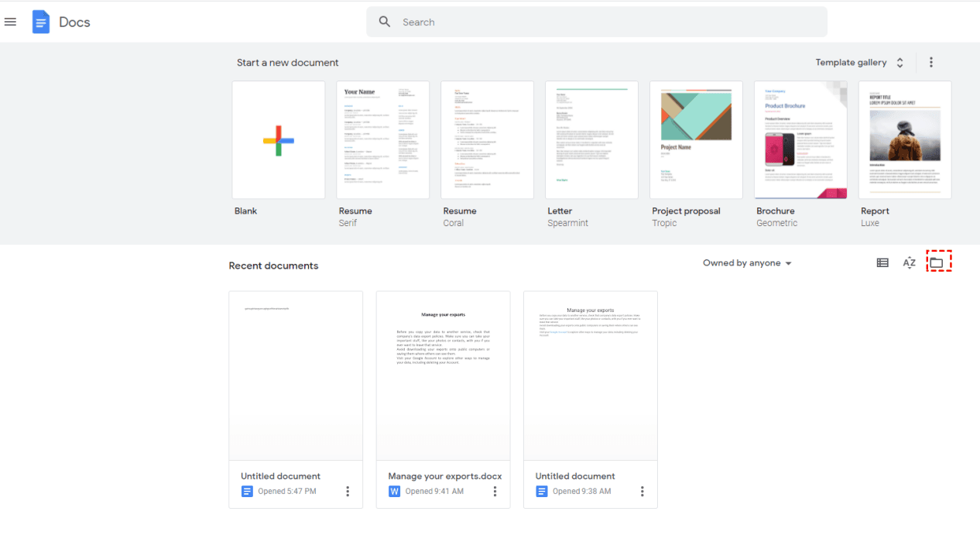Pick the Project proposal Tropic template
Viewport: 980px width, 549px height.
[x=696, y=140]
